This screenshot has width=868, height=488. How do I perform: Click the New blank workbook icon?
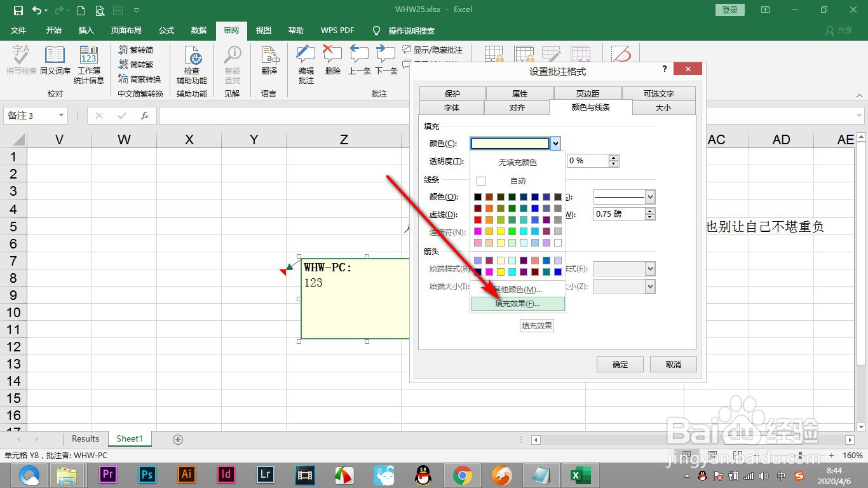81,10
